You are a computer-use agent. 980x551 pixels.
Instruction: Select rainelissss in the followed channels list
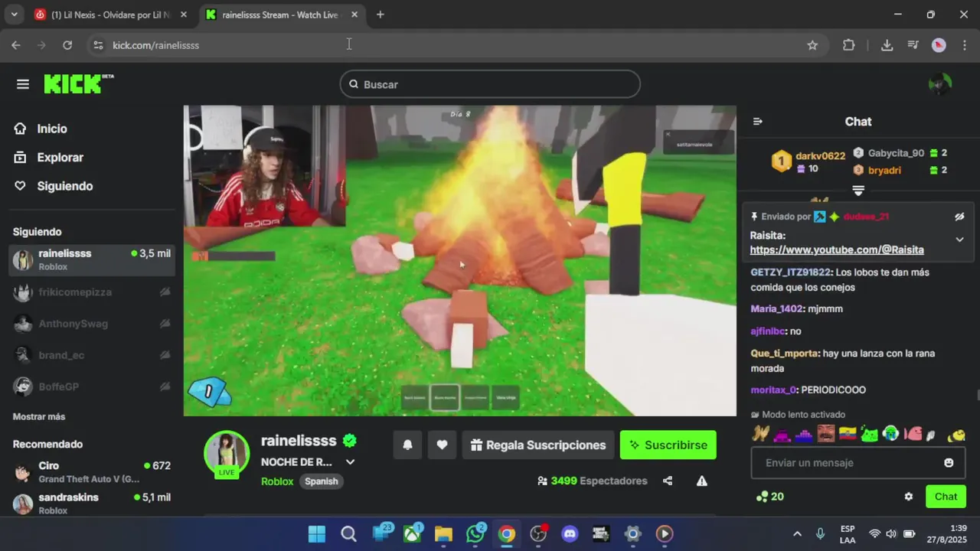pyautogui.click(x=92, y=260)
